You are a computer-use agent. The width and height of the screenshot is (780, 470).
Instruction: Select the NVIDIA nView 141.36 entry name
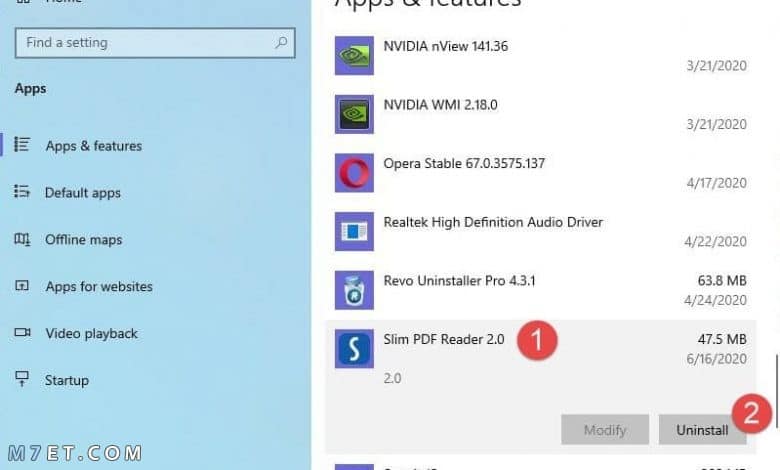point(446,46)
